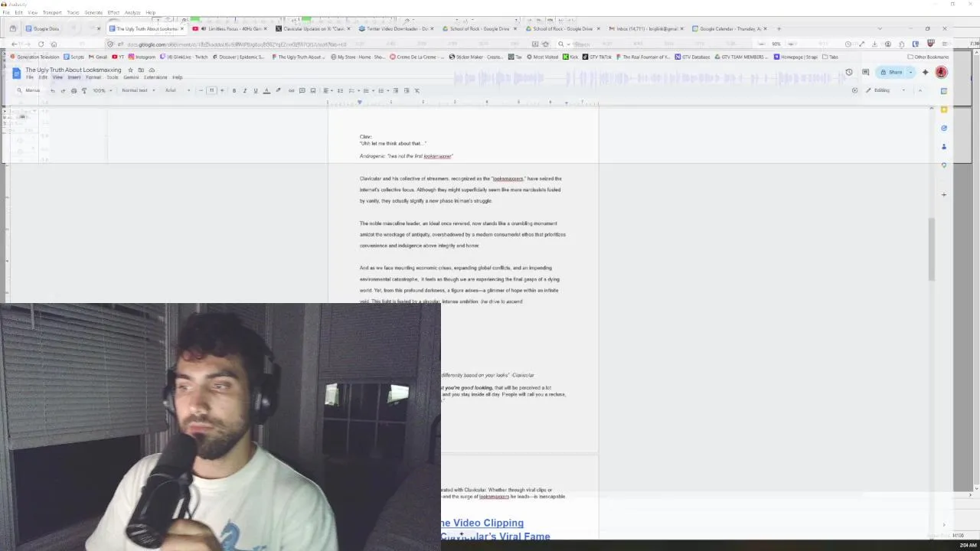Move document using folder icon by title

[x=141, y=70]
